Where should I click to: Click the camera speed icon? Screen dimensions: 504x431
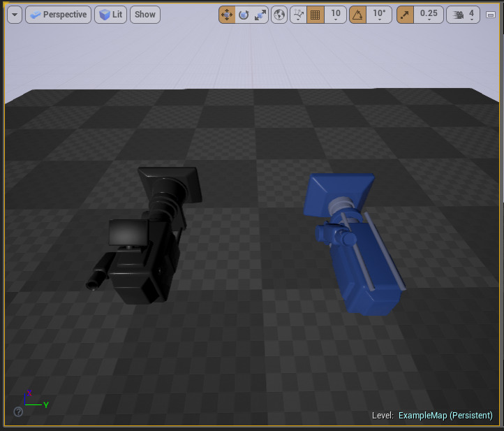click(458, 15)
